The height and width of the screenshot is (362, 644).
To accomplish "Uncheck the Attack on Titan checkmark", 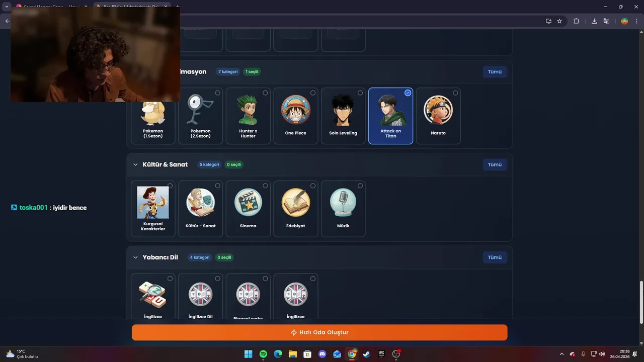I will pyautogui.click(x=408, y=93).
